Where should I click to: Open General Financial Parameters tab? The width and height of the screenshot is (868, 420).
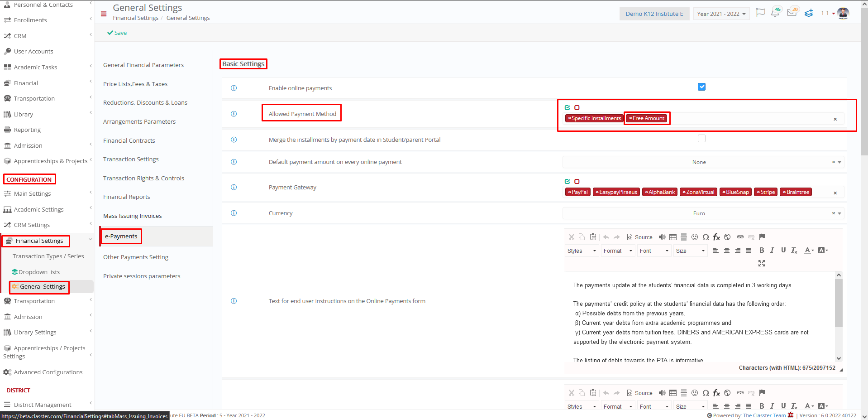click(143, 65)
